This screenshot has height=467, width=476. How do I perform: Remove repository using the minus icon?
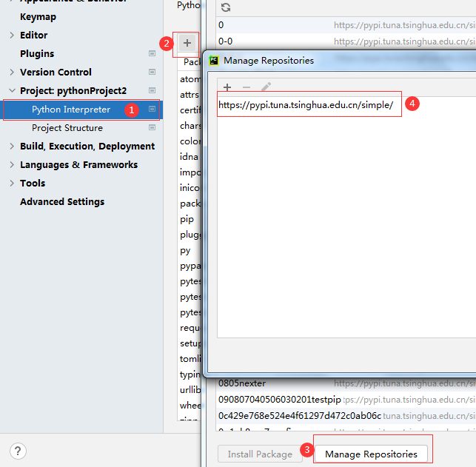tap(247, 87)
